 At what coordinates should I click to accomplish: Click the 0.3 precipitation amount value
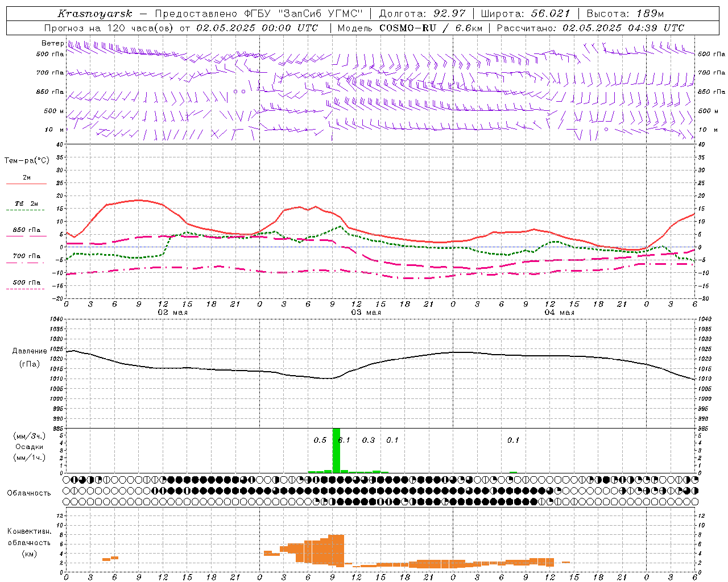(369, 440)
